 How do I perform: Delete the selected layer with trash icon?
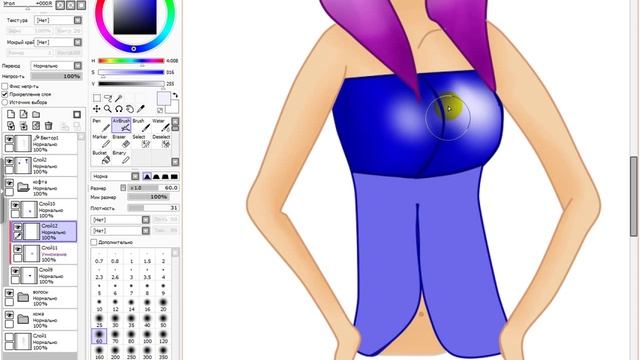coord(48,126)
